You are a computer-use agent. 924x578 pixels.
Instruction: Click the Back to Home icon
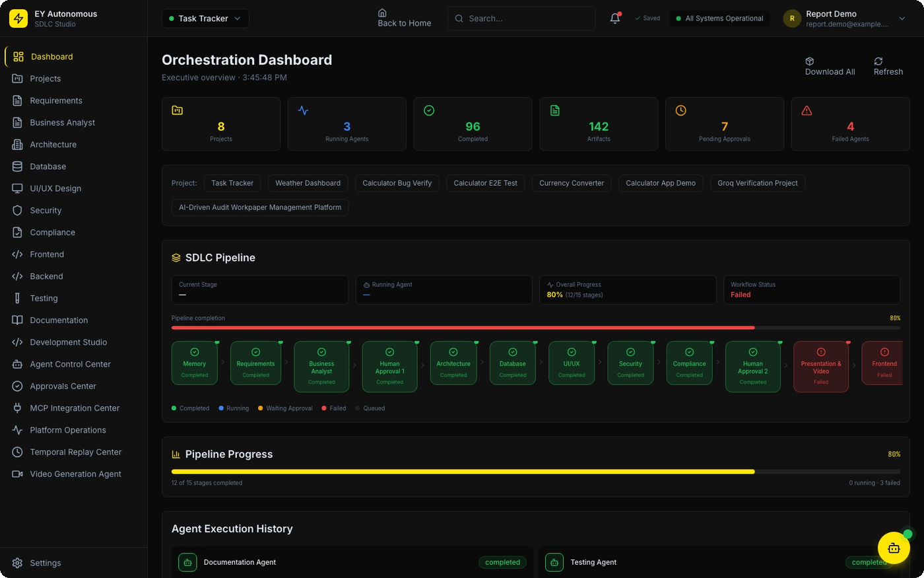(382, 13)
